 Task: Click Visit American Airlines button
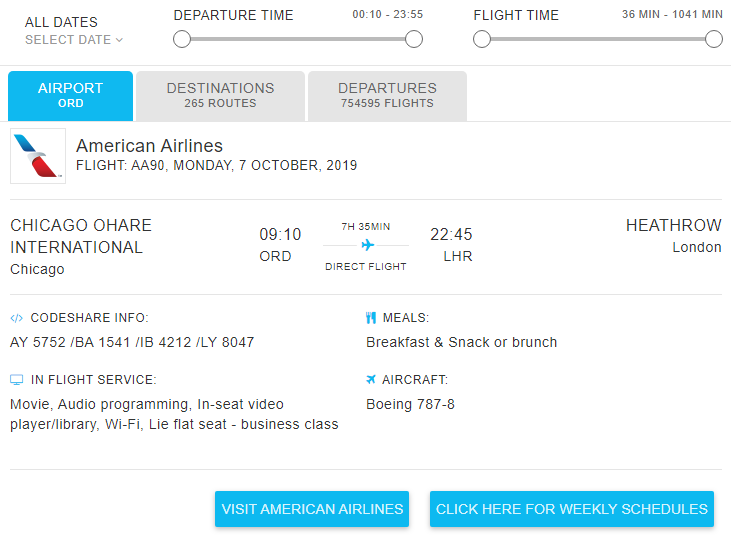click(x=312, y=509)
